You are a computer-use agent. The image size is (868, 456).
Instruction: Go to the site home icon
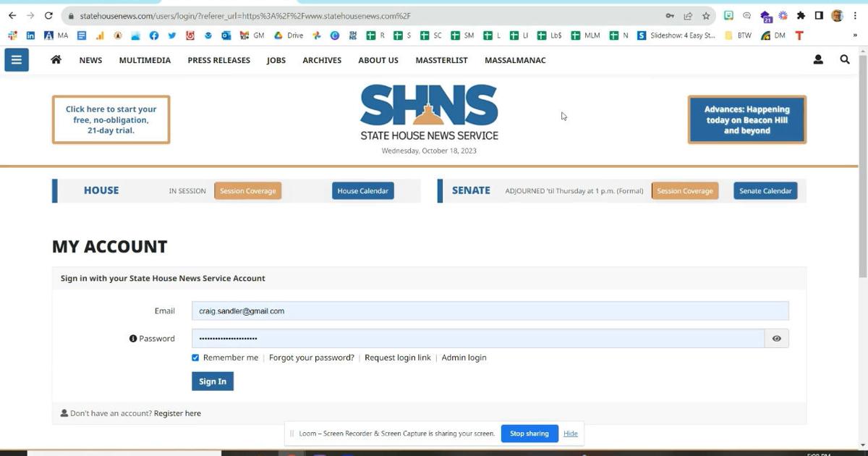(x=56, y=60)
